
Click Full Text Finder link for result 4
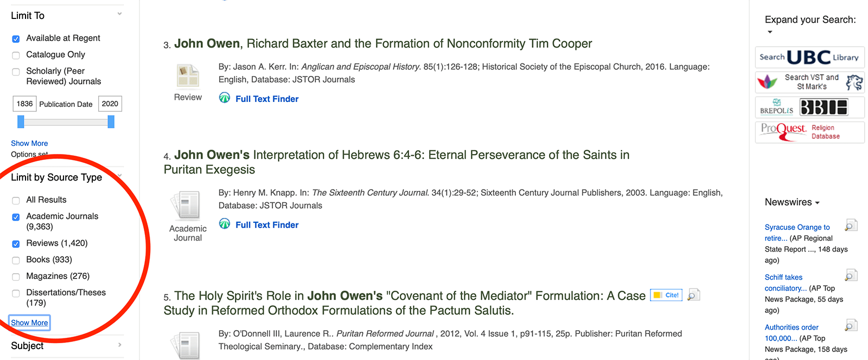pyautogui.click(x=267, y=225)
